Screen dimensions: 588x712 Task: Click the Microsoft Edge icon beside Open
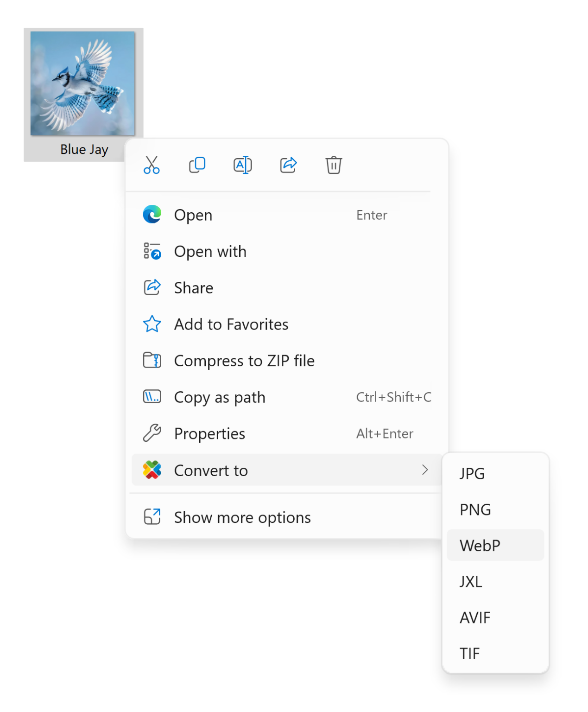point(152,215)
